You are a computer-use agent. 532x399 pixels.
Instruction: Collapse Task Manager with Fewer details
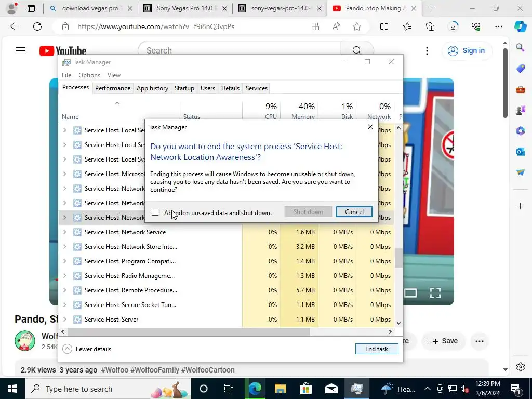click(87, 349)
